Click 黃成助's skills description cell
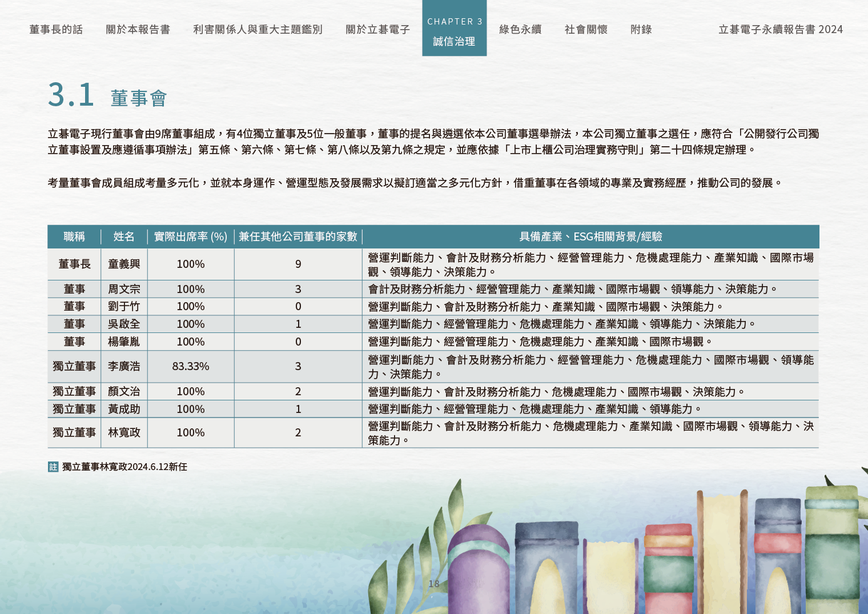 (590, 409)
